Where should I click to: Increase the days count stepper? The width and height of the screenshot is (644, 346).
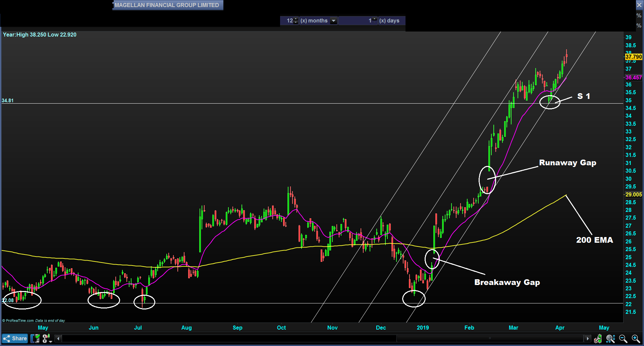pyautogui.click(x=374, y=19)
